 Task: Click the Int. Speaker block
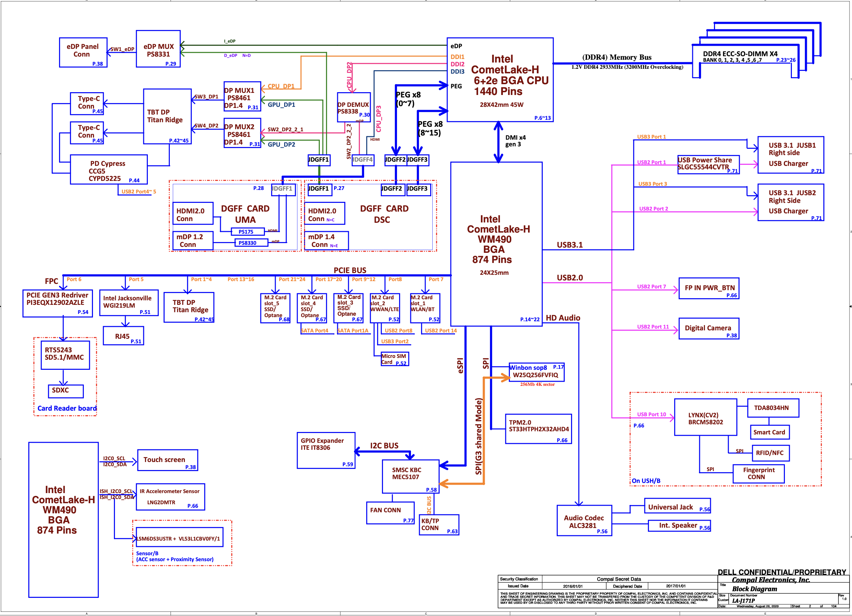coord(679,526)
